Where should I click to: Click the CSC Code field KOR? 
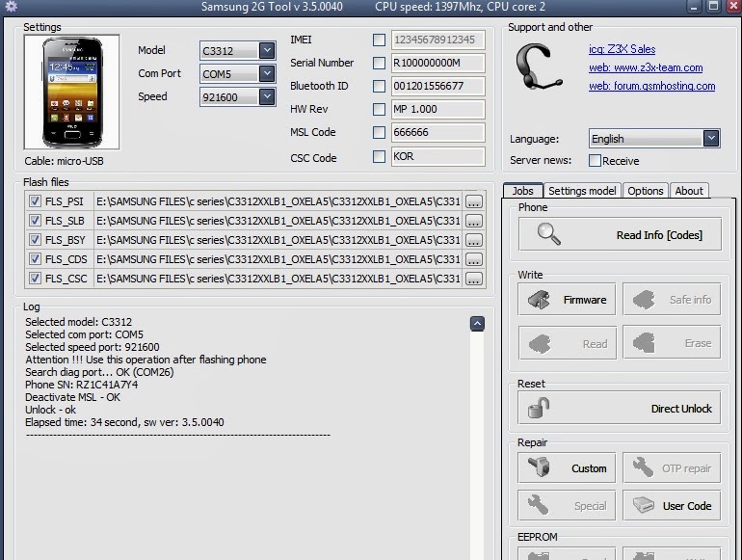coord(438,156)
